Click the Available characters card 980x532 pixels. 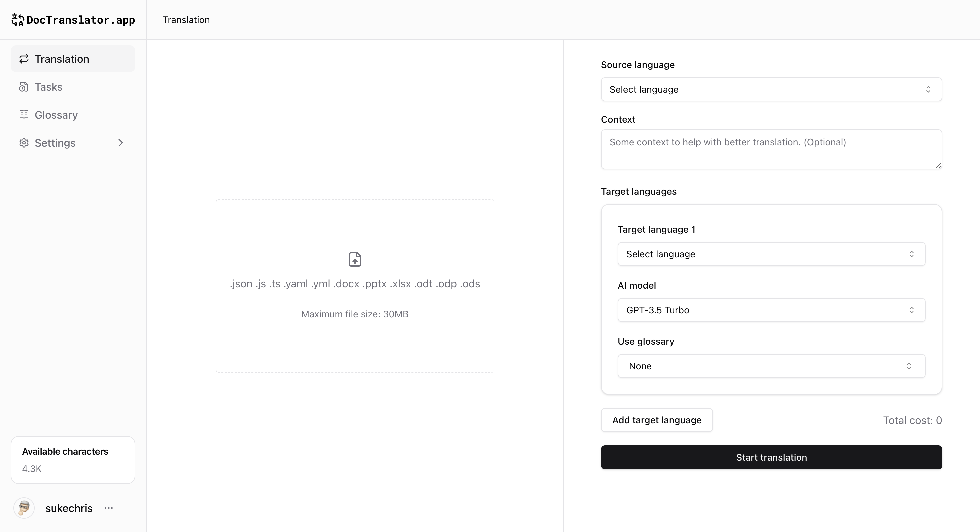coord(73,460)
